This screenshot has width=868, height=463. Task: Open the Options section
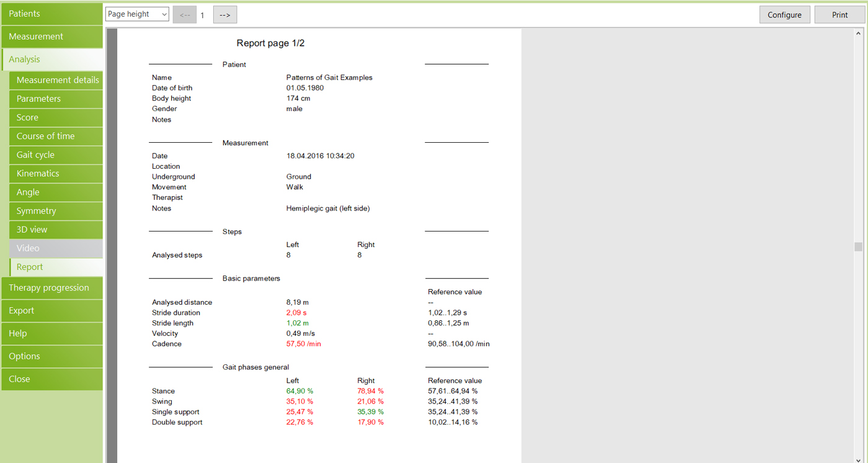(52, 356)
